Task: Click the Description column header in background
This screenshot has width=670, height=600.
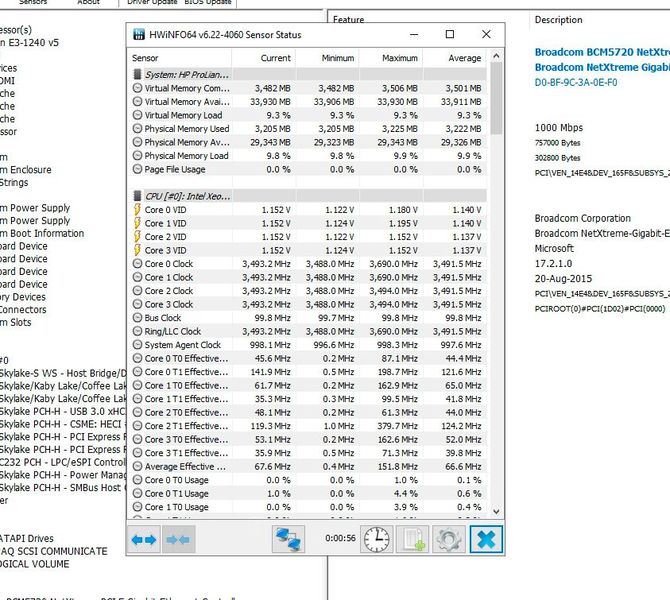Action: click(558, 20)
